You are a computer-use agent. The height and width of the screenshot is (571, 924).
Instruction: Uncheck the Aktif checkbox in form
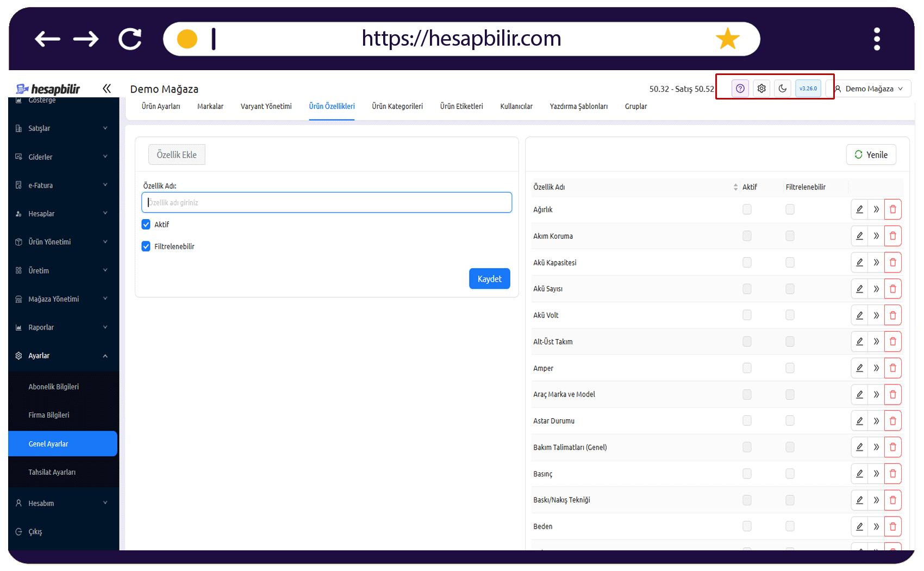(146, 225)
